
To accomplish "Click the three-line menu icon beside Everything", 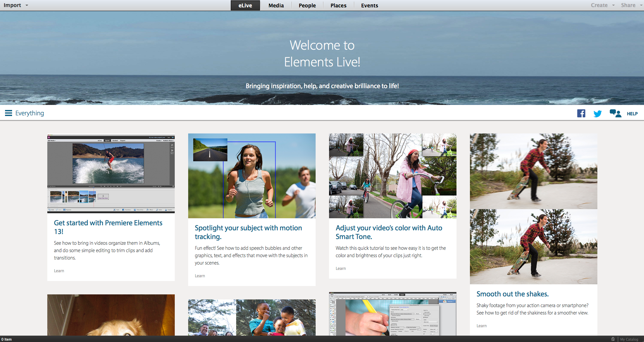I will pos(8,113).
